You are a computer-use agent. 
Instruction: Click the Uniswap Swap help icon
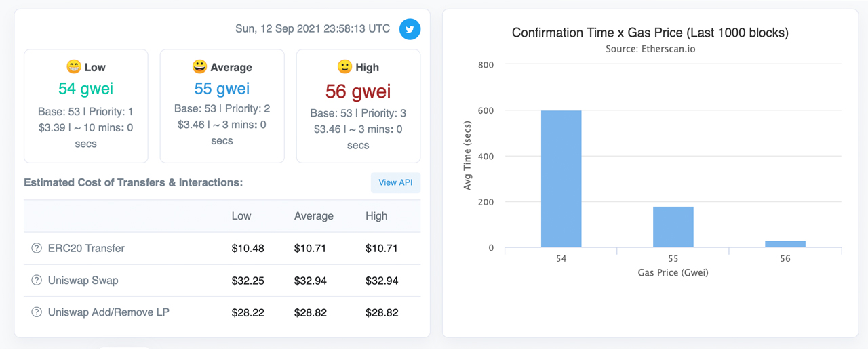[37, 281]
